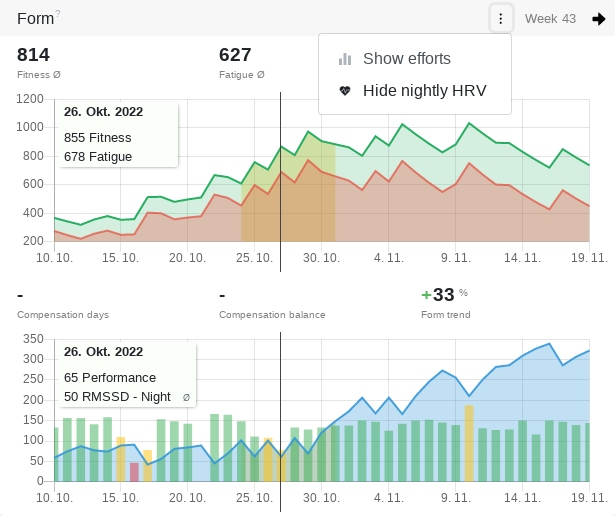Click the Form panel title

pos(35,18)
